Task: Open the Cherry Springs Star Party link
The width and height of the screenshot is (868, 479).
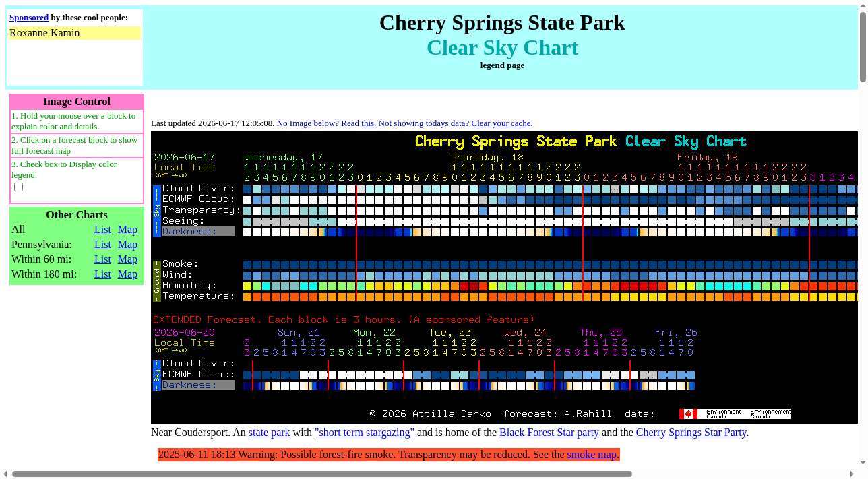Action: [x=691, y=433]
